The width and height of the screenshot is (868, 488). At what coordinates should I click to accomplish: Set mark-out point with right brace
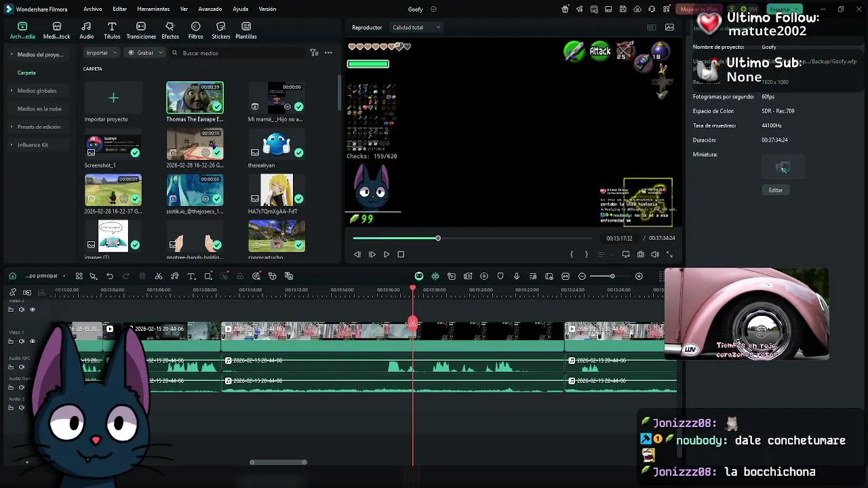pos(587,254)
